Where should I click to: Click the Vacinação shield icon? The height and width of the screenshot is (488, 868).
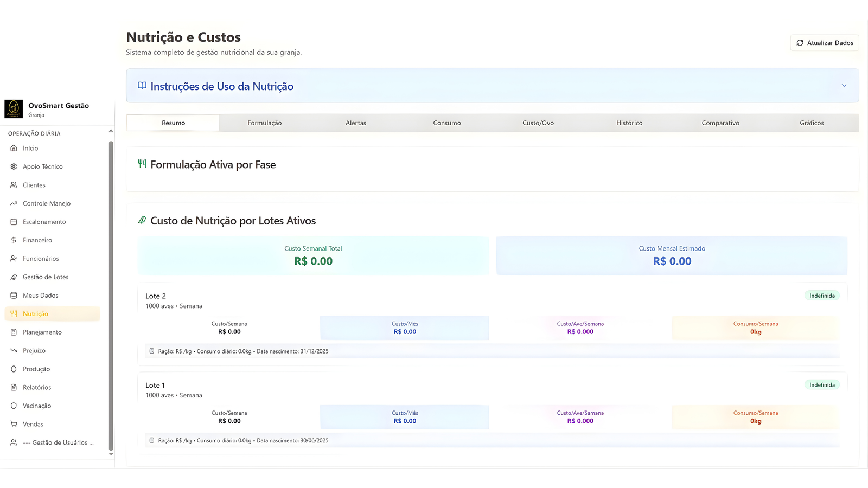(x=14, y=406)
